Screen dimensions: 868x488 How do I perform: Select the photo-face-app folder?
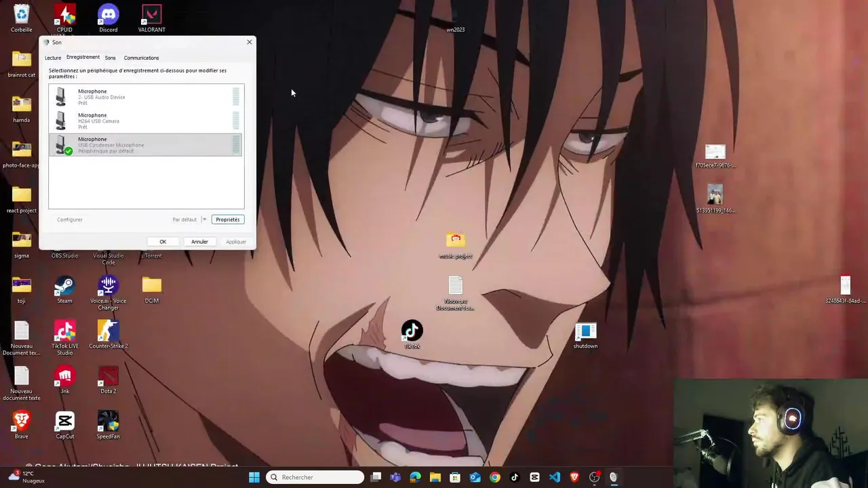(x=22, y=154)
